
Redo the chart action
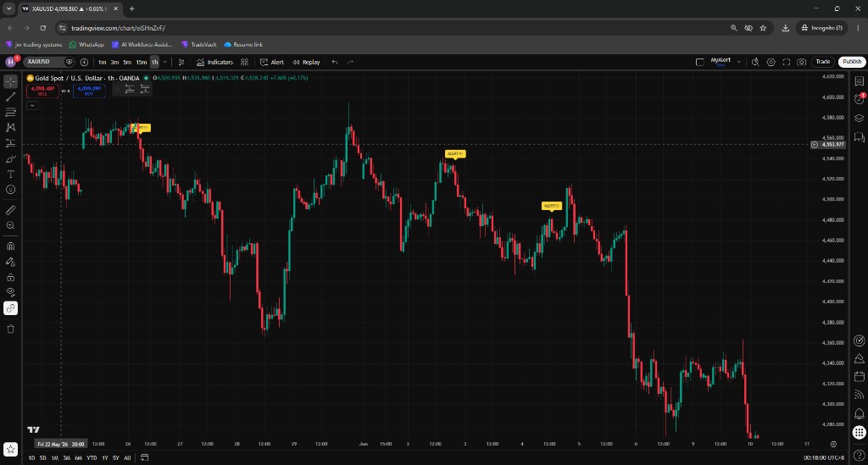point(350,62)
